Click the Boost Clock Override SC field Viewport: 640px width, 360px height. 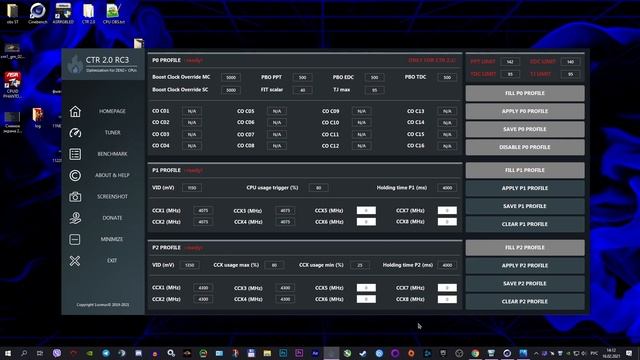(x=231, y=90)
